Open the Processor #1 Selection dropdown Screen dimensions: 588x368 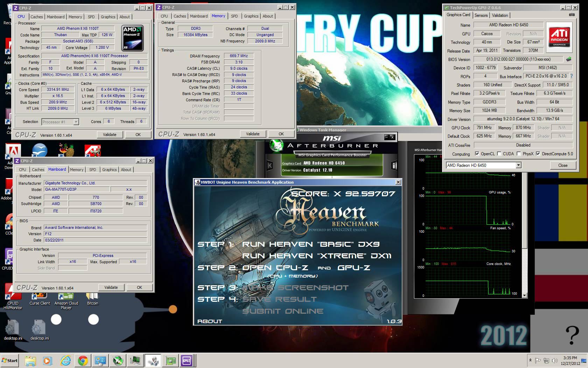click(x=76, y=122)
